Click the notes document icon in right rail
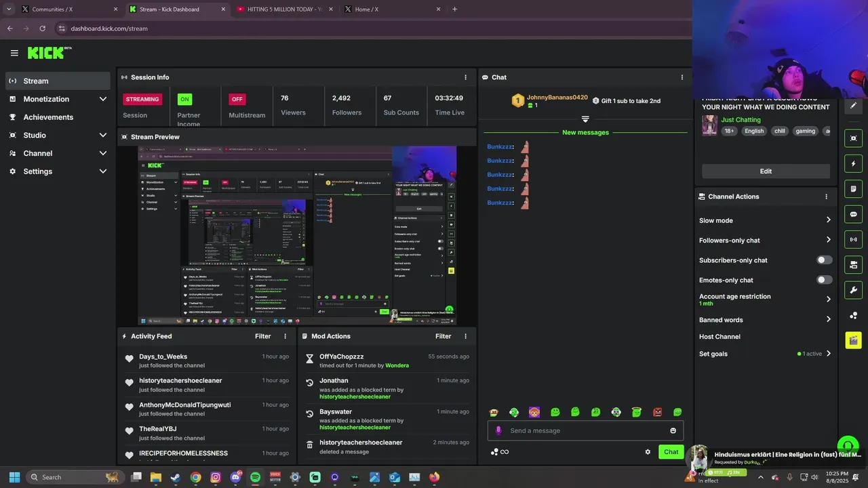868x488 pixels. pos(853,189)
